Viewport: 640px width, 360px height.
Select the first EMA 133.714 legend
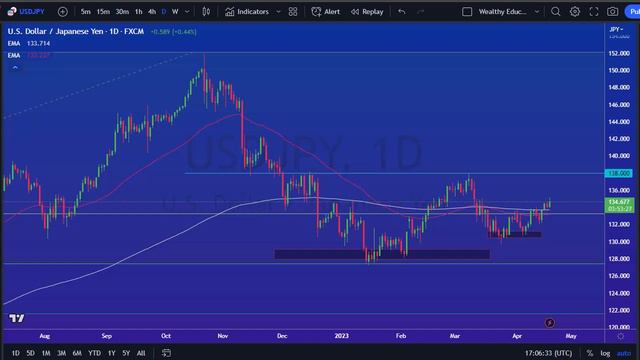tap(29, 43)
